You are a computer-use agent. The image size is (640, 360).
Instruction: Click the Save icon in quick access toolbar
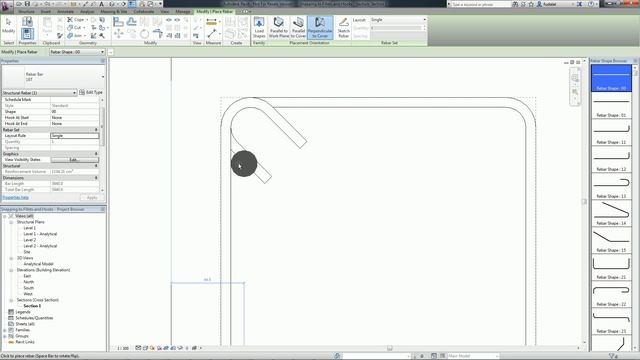pyautogui.click(x=27, y=4)
